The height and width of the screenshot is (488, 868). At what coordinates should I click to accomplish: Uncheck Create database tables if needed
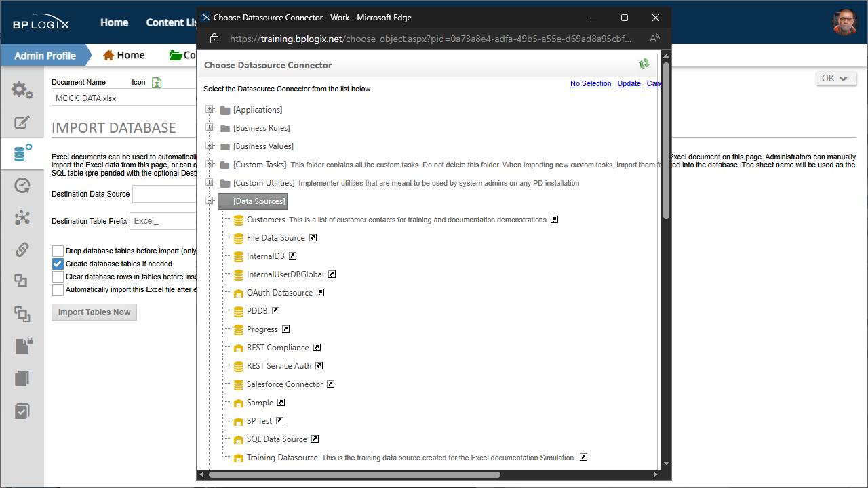coord(58,264)
